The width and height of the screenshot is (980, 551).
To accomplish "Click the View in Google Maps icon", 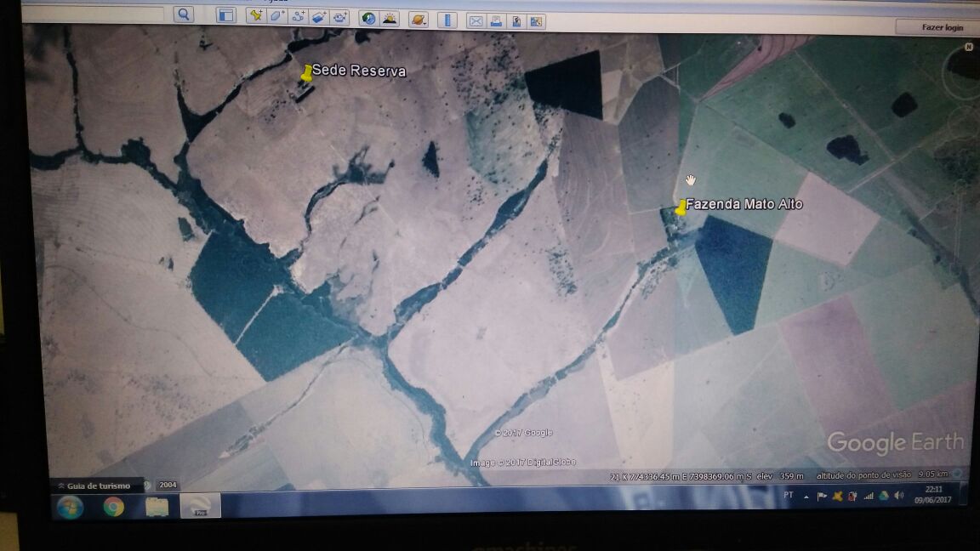I will [536, 22].
